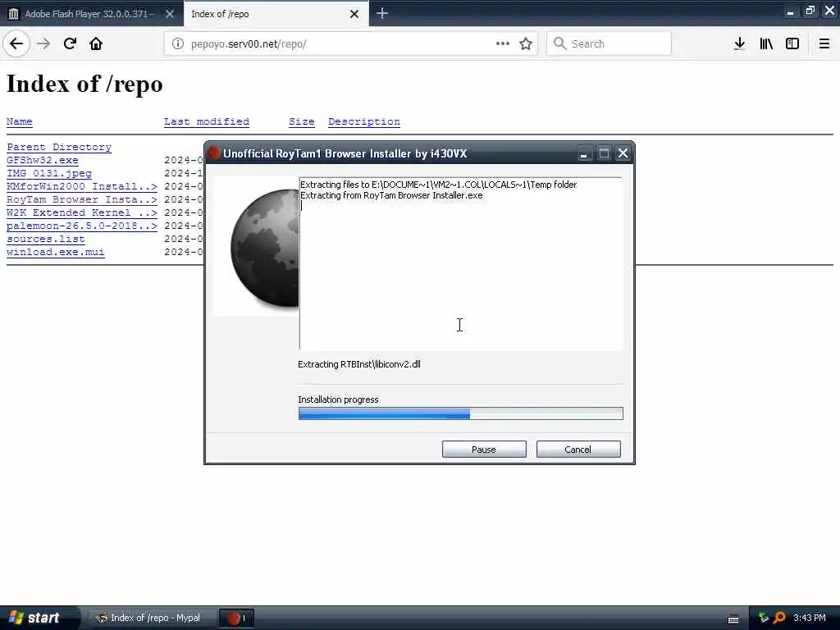Screen dimensions: 840x630
Task: Restore down the Mypal browser window
Action: coord(810,11)
